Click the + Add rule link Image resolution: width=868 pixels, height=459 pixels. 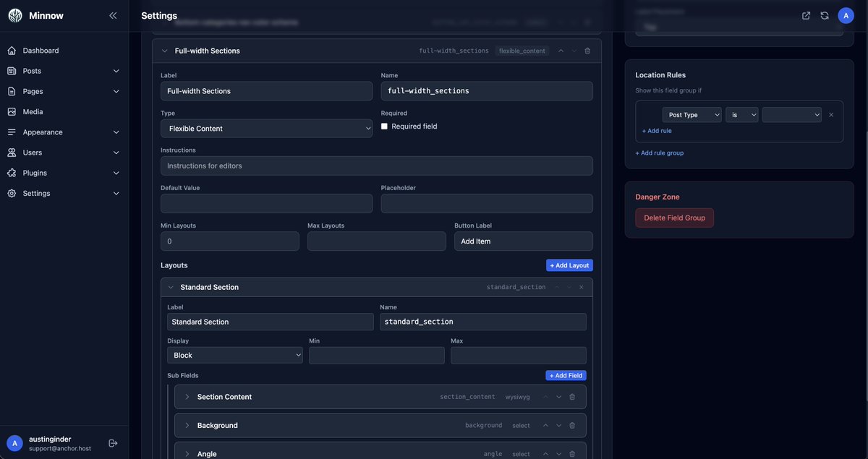(x=657, y=131)
